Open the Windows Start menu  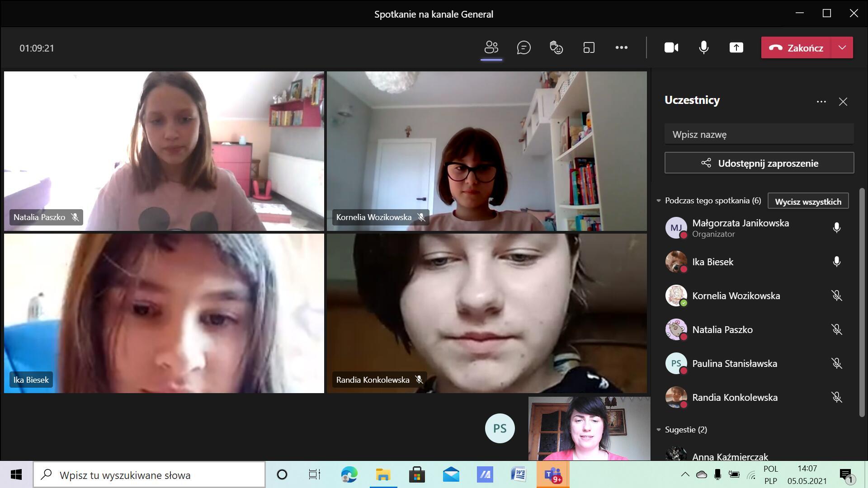point(16,474)
